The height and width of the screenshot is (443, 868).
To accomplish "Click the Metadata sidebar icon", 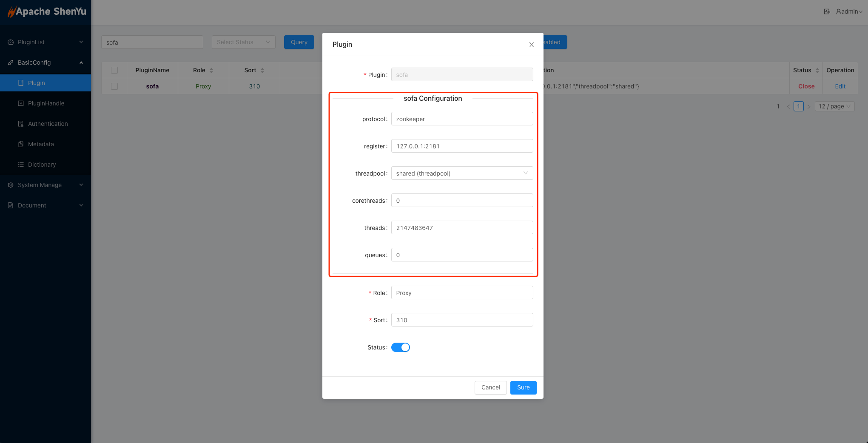I will 21,144.
